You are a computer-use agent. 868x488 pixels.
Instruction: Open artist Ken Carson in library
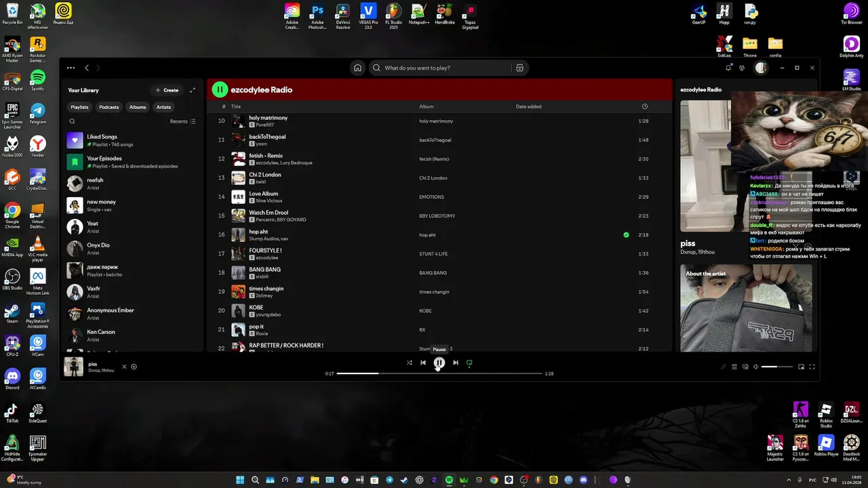pyautogui.click(x=133, y=335)
